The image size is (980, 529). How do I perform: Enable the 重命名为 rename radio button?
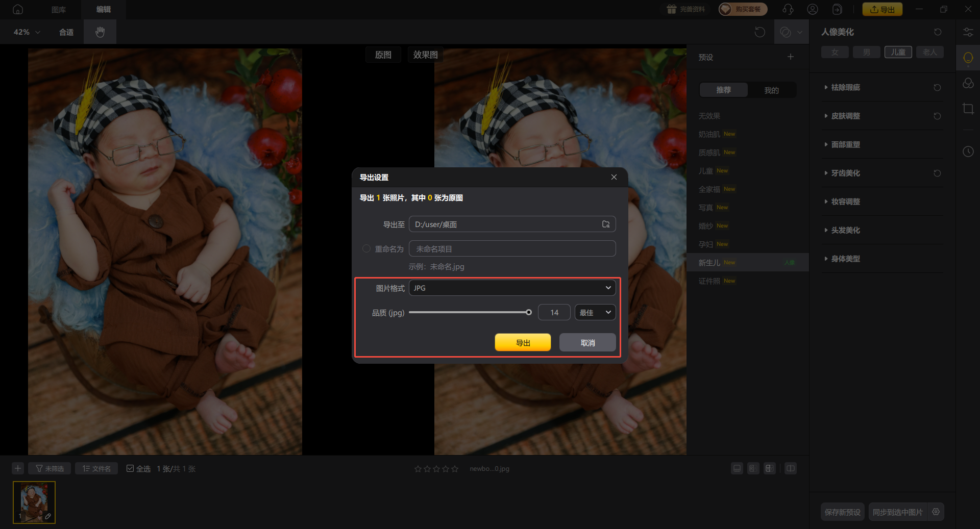[366, 249]
